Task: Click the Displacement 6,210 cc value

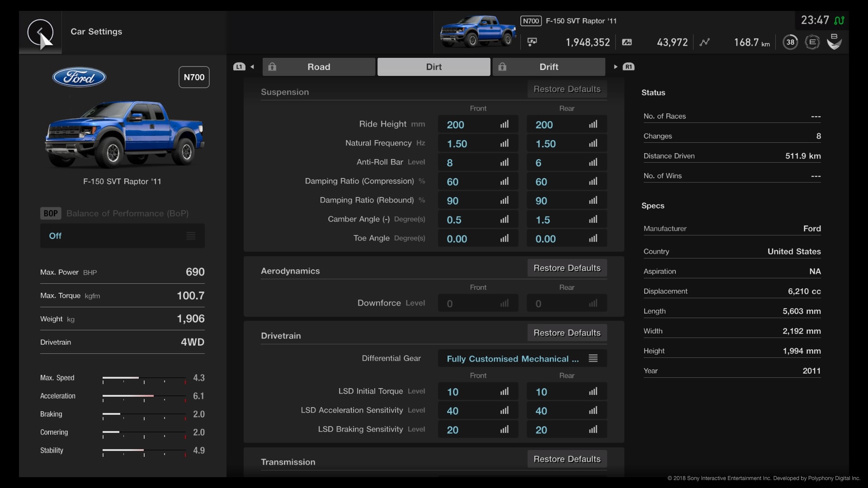Action: [x=804, y=291]
